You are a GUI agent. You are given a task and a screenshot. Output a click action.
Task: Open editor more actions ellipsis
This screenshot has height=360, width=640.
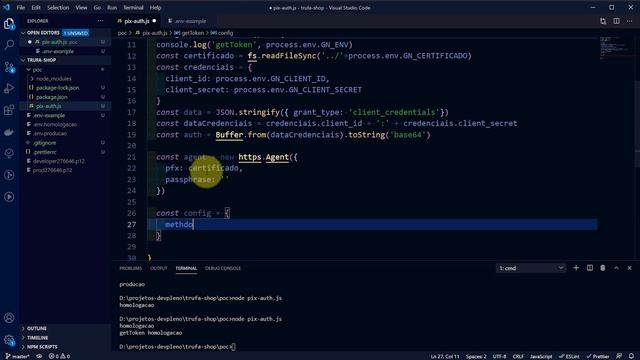630,21
